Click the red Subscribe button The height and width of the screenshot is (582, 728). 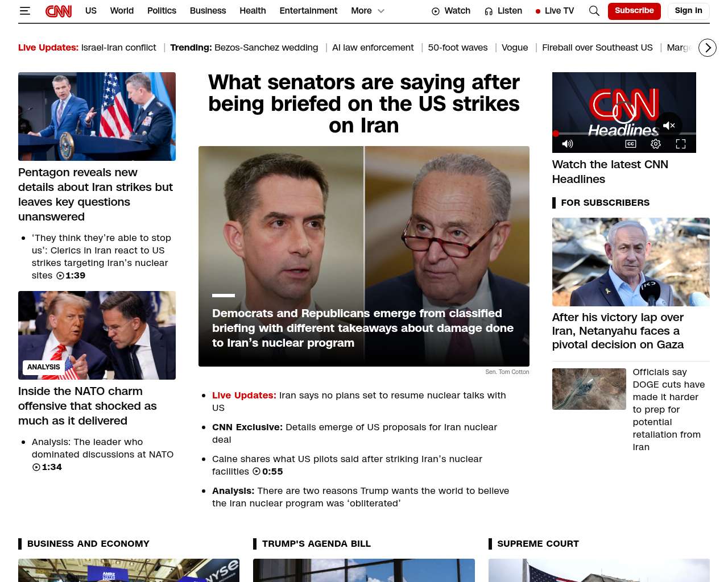click(634, 11)
